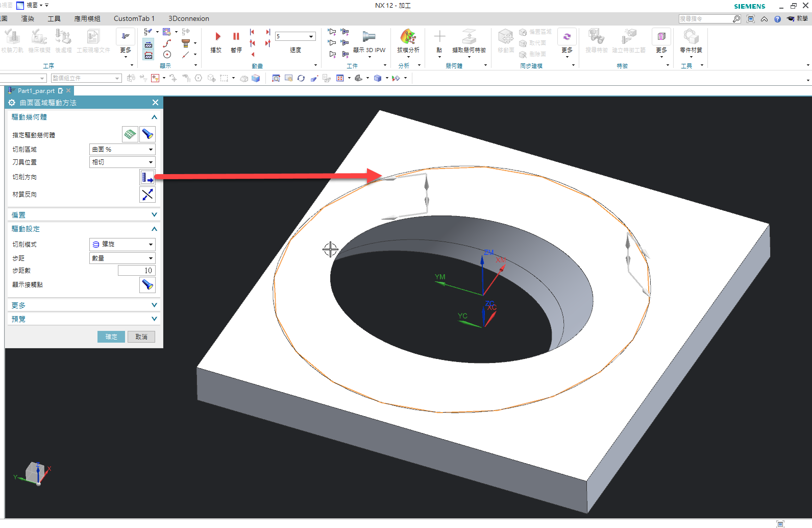Click the 擷取幾何特徵 icon in ribbon
Screen dimensions: 812x528
click(469, 42)
